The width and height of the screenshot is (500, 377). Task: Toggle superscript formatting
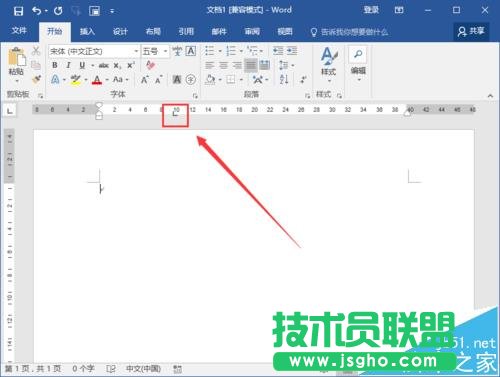[131, 65]
